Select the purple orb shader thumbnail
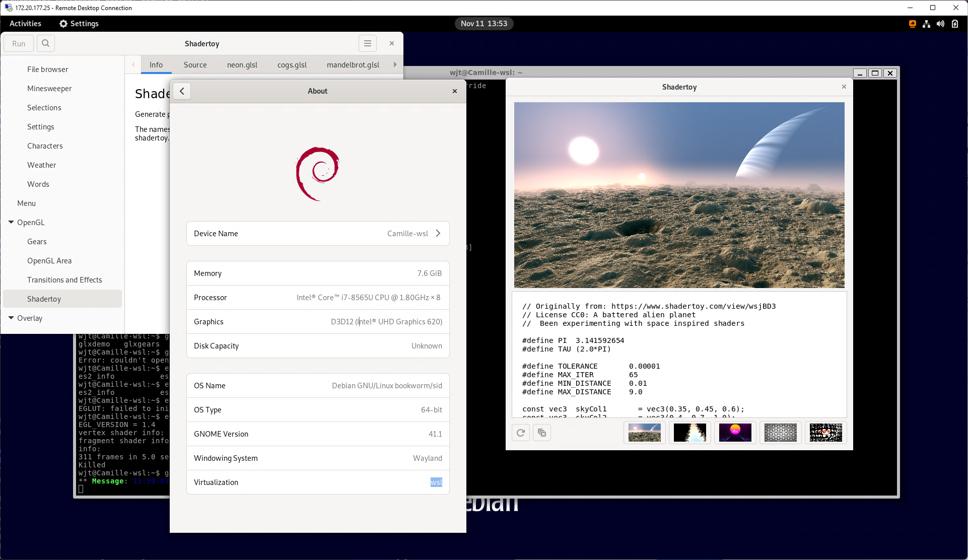The image size is (968, 560). coord(735,432)
